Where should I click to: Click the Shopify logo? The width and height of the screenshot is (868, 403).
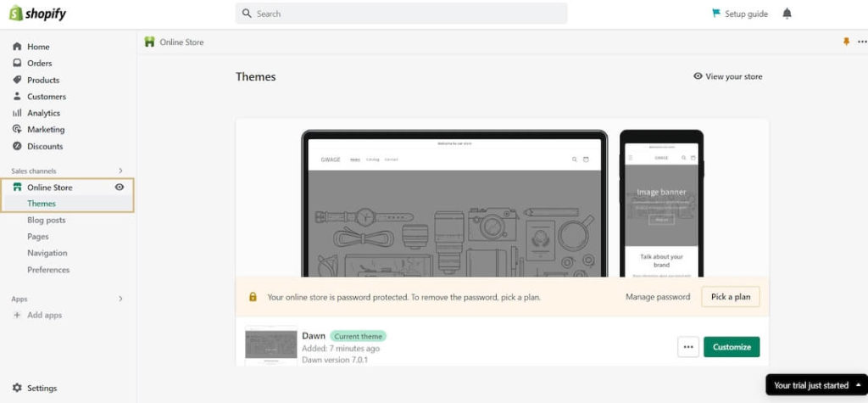[37, 14]
